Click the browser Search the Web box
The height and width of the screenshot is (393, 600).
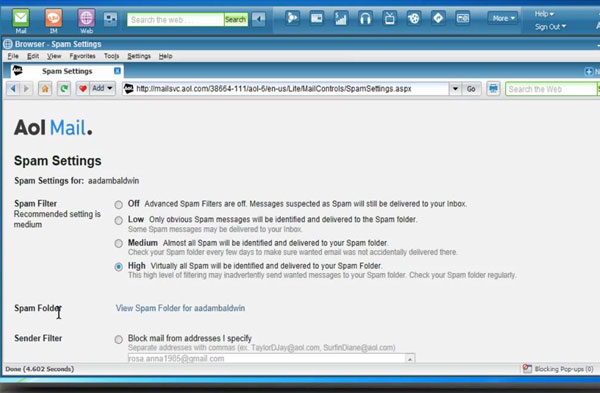click(551, 89)
